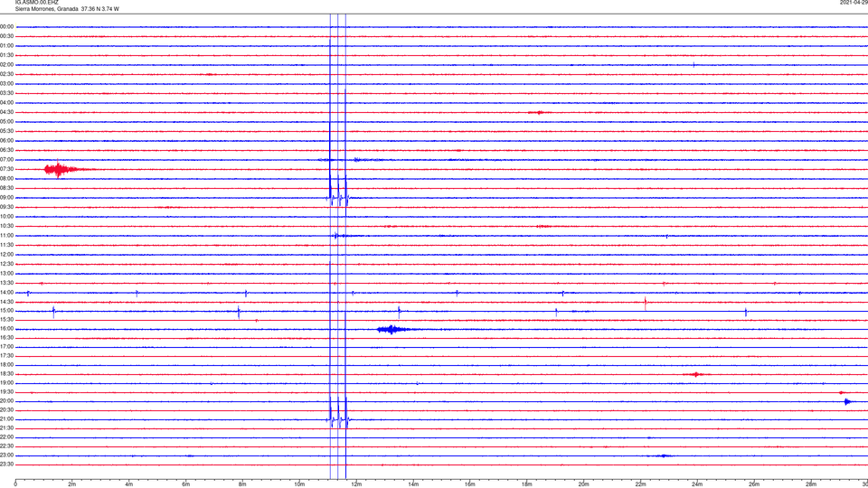
Task: Select the 18:30 trace time label
Action: (x=6, y=374)
